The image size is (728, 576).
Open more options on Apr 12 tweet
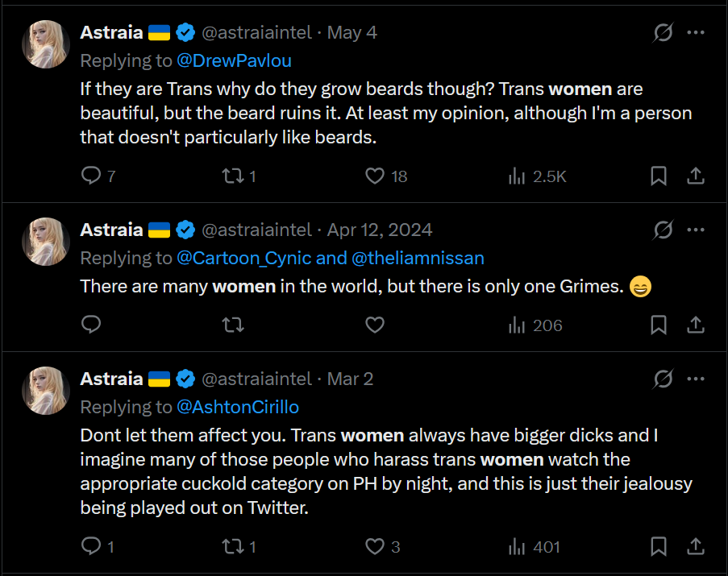(696, 230)
